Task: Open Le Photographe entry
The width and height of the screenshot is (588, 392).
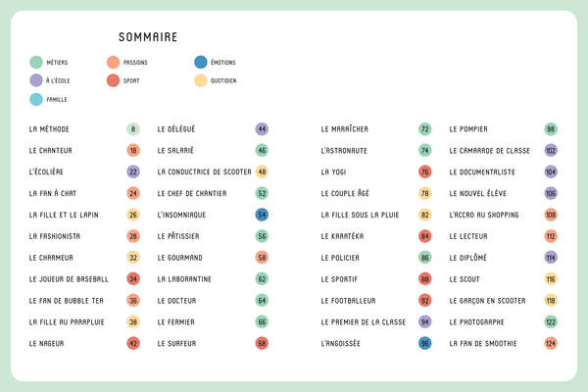Action: click(477, 322)
